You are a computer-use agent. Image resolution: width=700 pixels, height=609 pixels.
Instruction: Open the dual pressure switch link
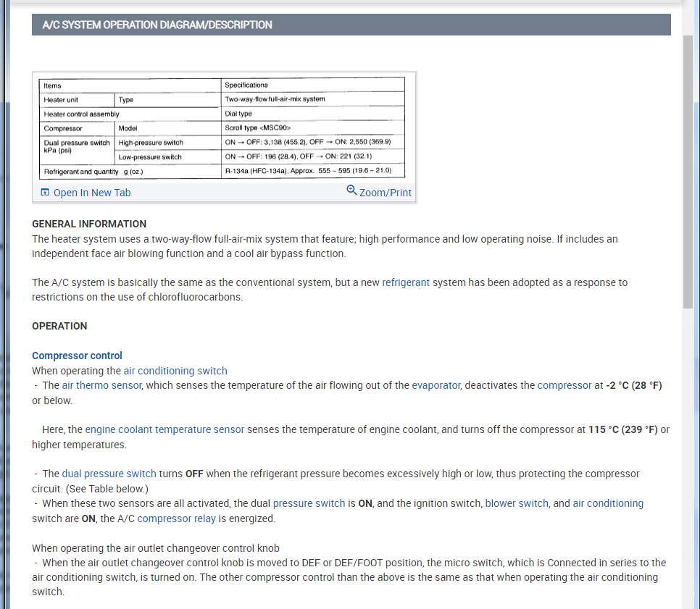109,474
